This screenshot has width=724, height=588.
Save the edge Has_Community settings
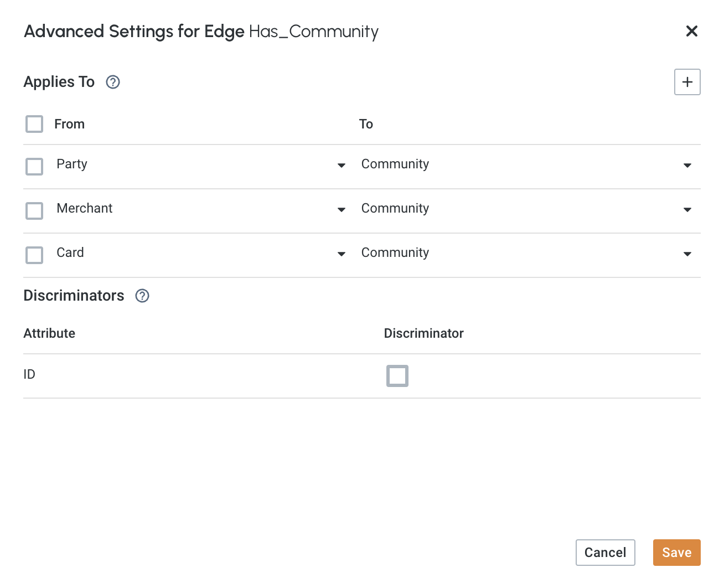[x=676, y=552]
